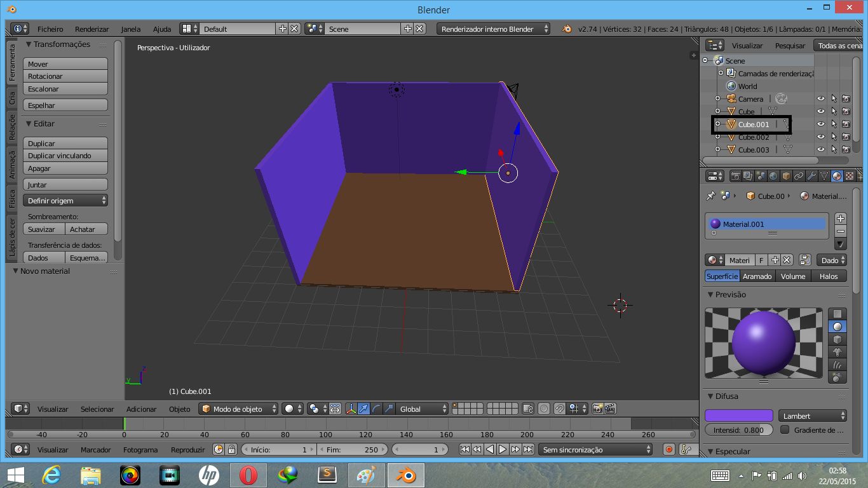Open the render engine selector dropdown
Image resolution: width=868 pixels, height=488 pixels.
[x=493, y=29]
